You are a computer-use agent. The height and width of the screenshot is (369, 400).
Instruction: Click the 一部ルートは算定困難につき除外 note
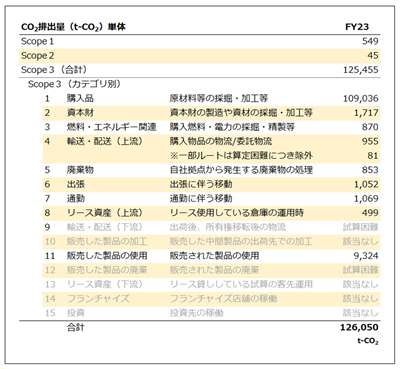(241, 156)
